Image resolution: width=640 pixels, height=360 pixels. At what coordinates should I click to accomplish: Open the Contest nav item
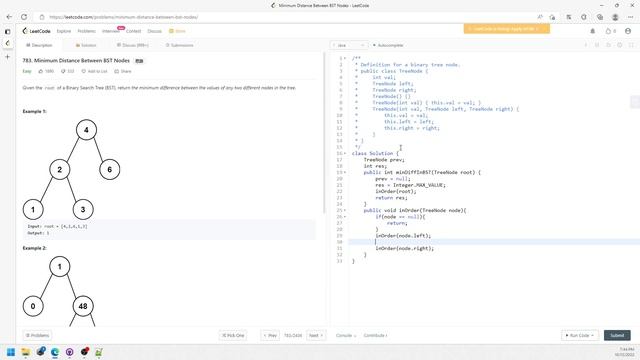tap(133, 31)
